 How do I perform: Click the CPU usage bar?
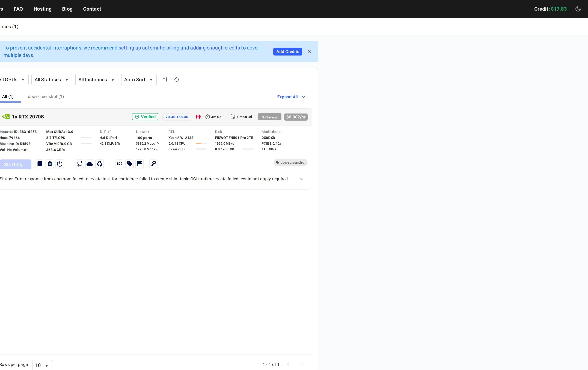pos(201,143)
